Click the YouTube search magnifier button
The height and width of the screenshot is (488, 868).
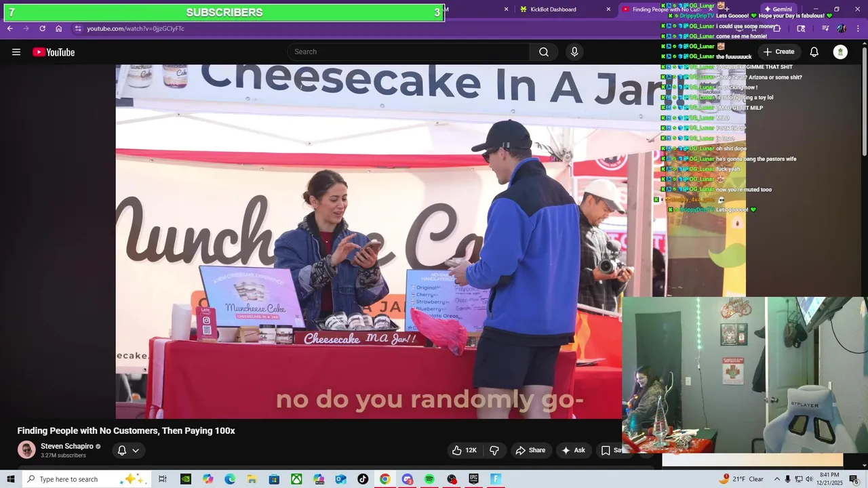click(544, 52)
